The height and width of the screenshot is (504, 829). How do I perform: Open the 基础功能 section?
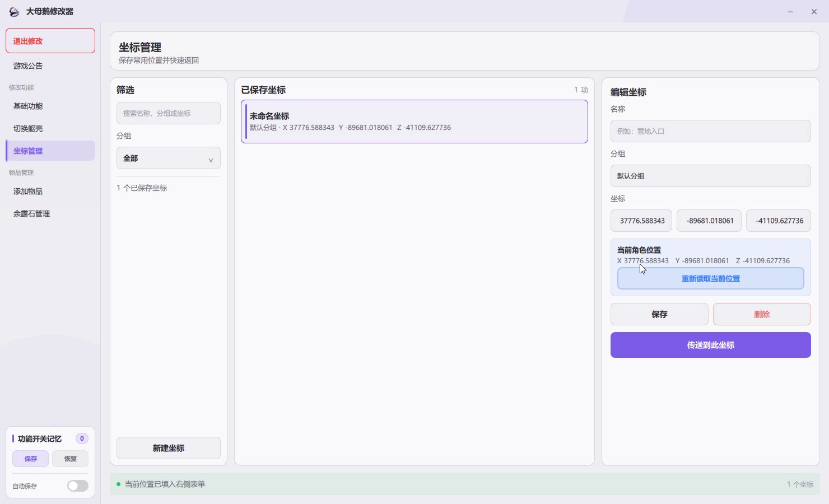pos(50,106)
